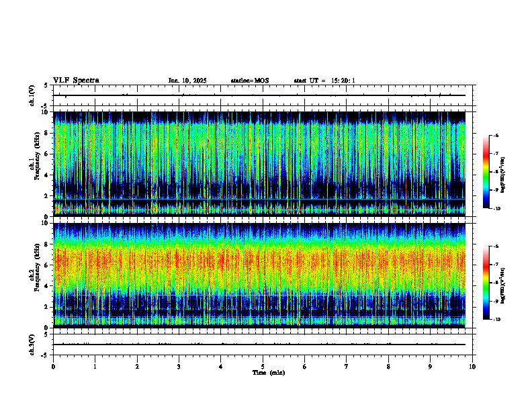Click the ch.2 frequency tick label "2"
Image resolution: width=532 pixels, height=411 pixels.
coord(47,307)
